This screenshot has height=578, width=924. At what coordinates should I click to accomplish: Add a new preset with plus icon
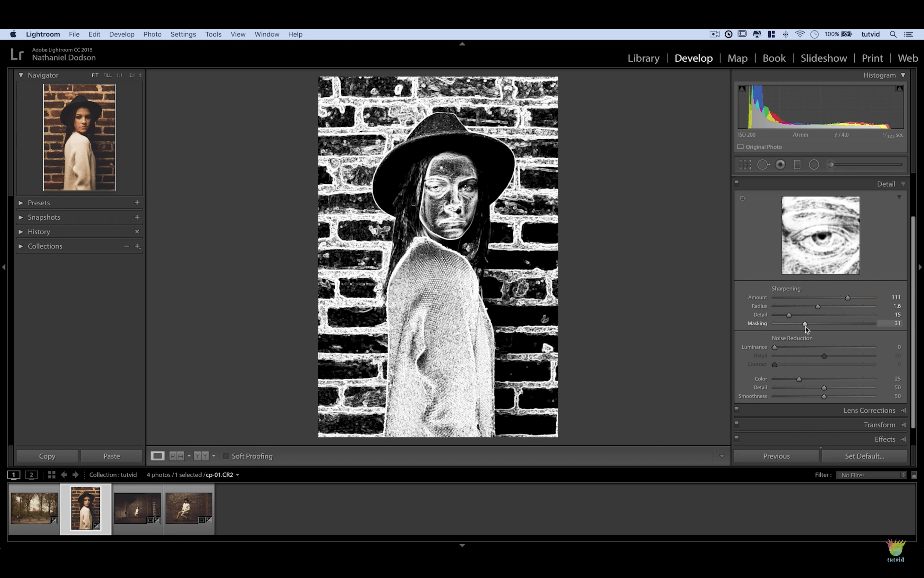point(137,203)
